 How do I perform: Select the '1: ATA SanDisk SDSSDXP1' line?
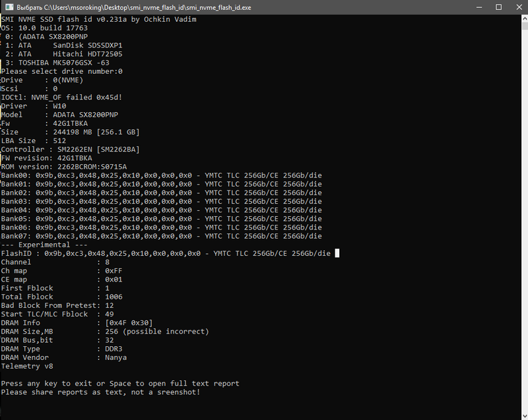(x=63, y=45)
